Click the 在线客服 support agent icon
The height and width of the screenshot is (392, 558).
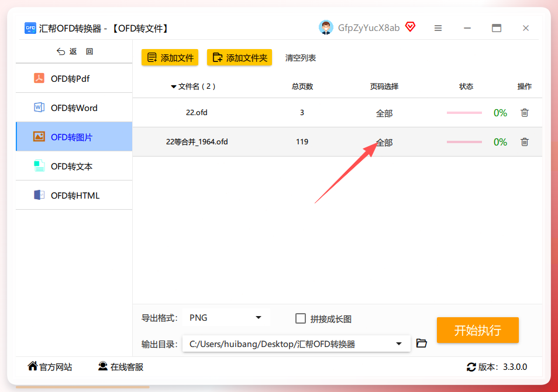(x=103, y=366)
